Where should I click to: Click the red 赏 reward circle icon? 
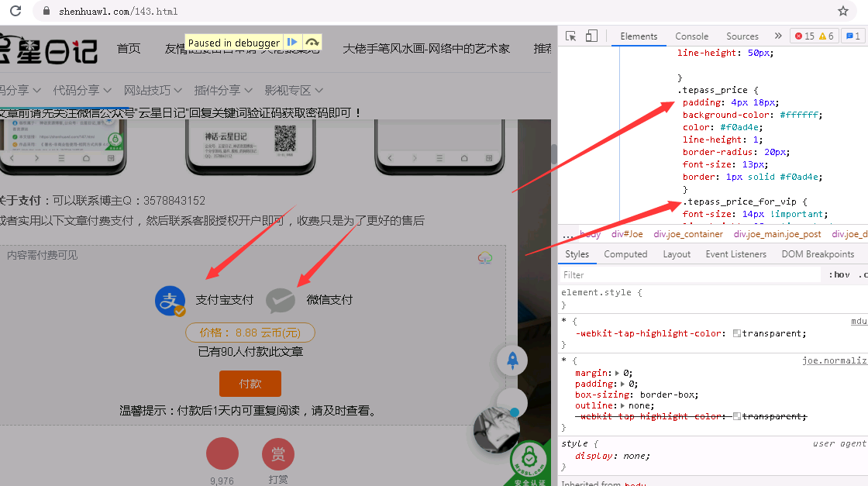tap(278, 454)
